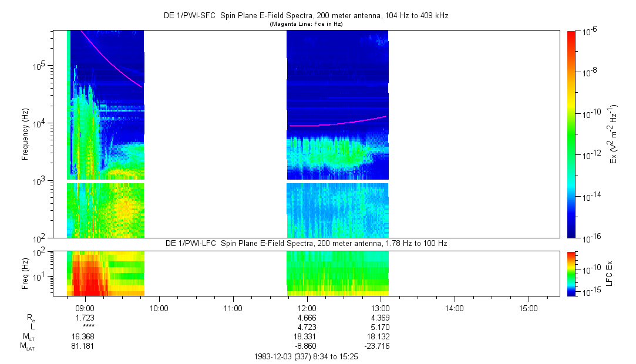Viewport: 636px width, 364px height.
Task: Click the Re value 4.369
Action: [380, 318]
